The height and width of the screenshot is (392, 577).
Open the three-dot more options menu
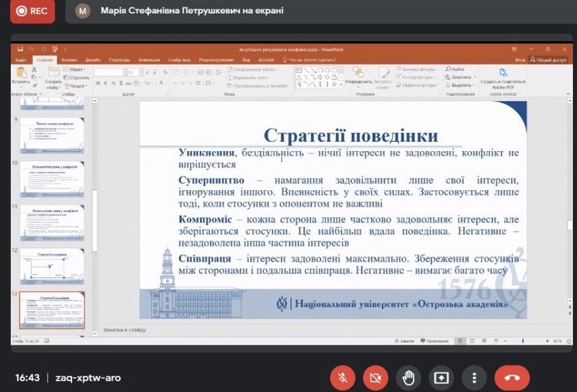click(x=474, y=378)
